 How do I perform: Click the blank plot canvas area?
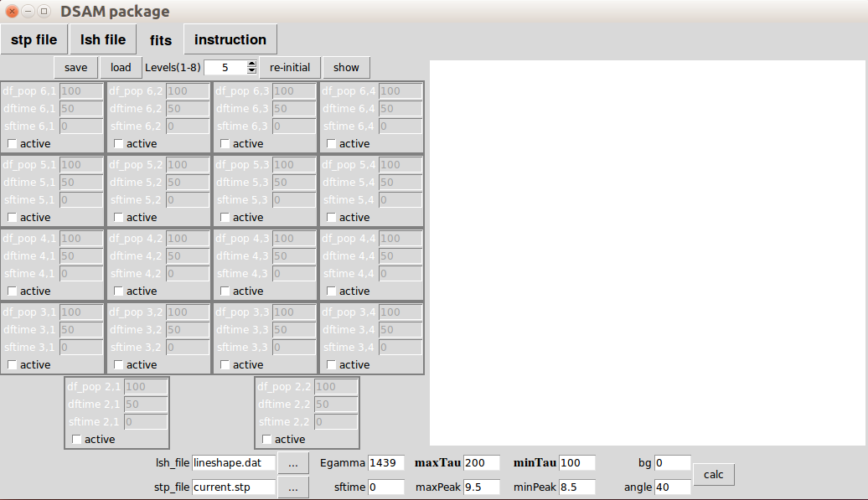(x=647, y=252)
